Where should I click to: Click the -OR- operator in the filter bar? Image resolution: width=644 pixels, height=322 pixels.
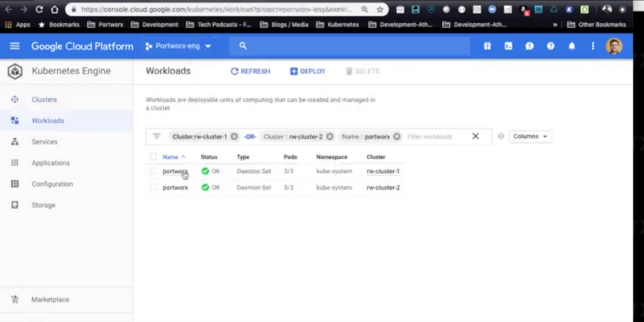(x=250, y=136)
